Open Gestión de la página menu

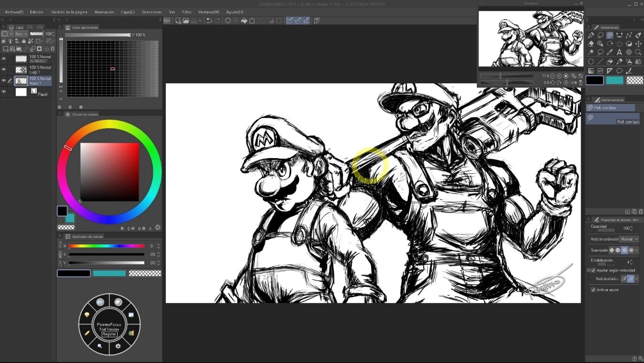(69, 12)
